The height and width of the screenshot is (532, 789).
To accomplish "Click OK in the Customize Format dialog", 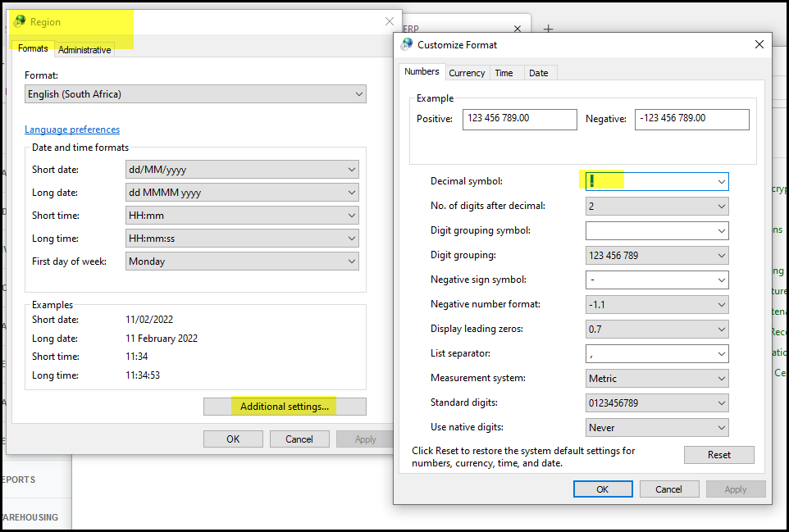I will pyautogui.click(x=602, y=489).
